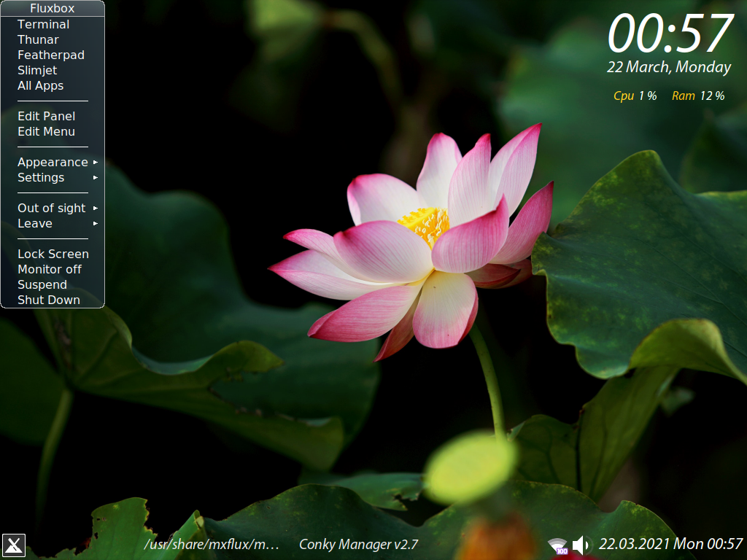Open the MX logo start button
747x560 pixels.
[x=13, y=545]
